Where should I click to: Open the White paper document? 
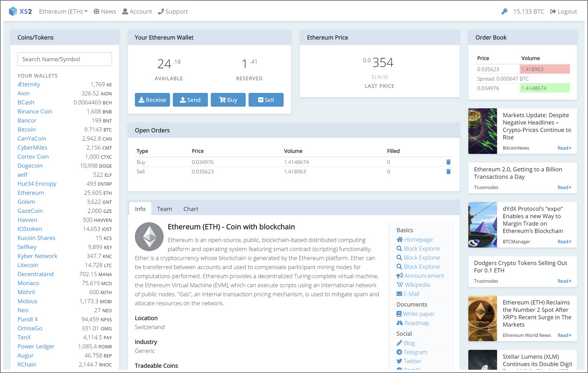click(x=416, y=314)
